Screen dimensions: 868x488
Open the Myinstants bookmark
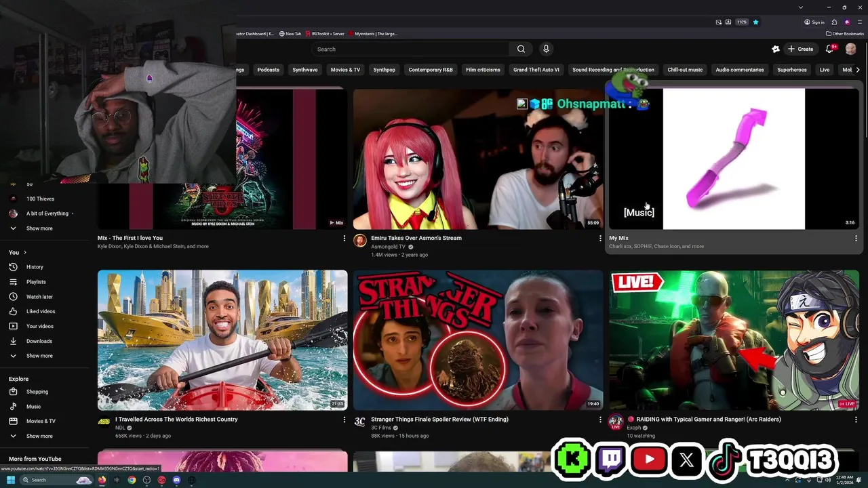(x=372, y=34)
